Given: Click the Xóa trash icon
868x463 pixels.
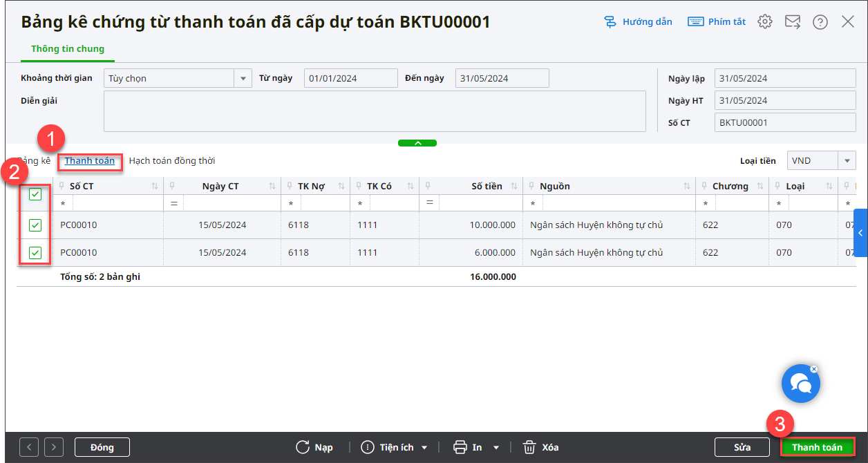Looking at the screenshot, I should point(529,447).
